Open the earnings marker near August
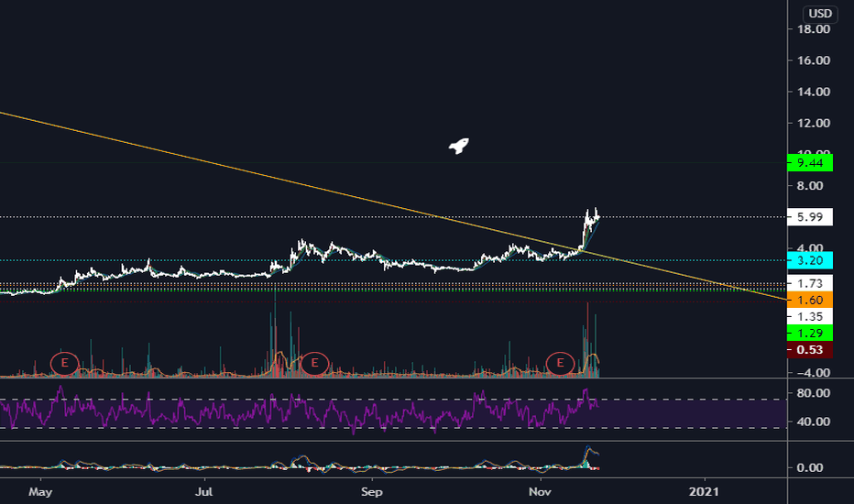Image resolution: width=854 pixels, height=504 pixels. tap(314, 363)
